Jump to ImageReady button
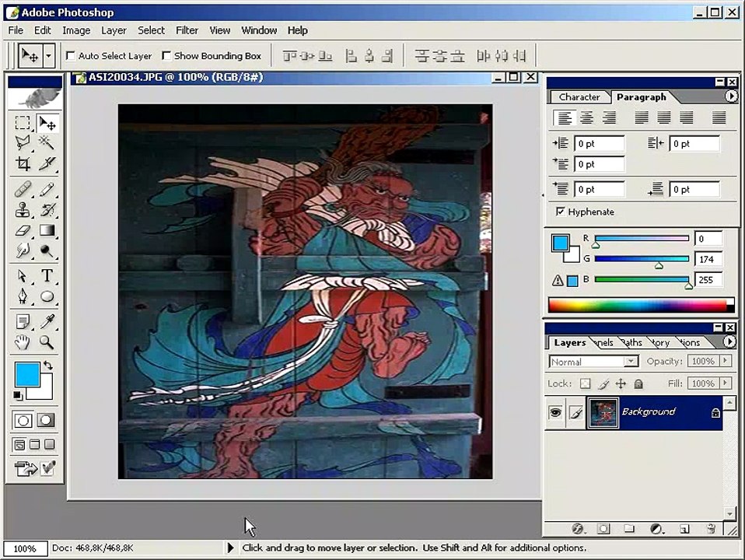Screen dimensions: 745x560 (25, 468)
